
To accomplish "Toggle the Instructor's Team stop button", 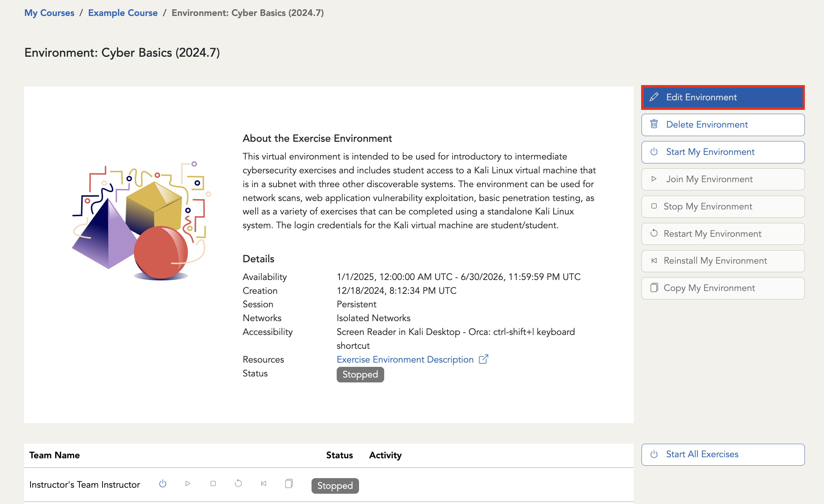I will (213, 485).
